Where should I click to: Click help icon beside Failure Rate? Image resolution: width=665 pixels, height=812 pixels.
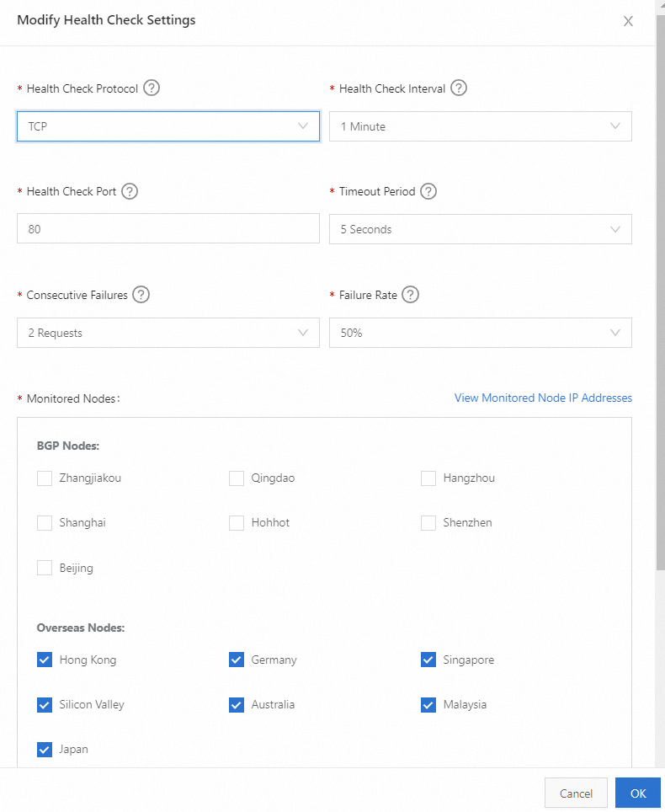(410, 295)
